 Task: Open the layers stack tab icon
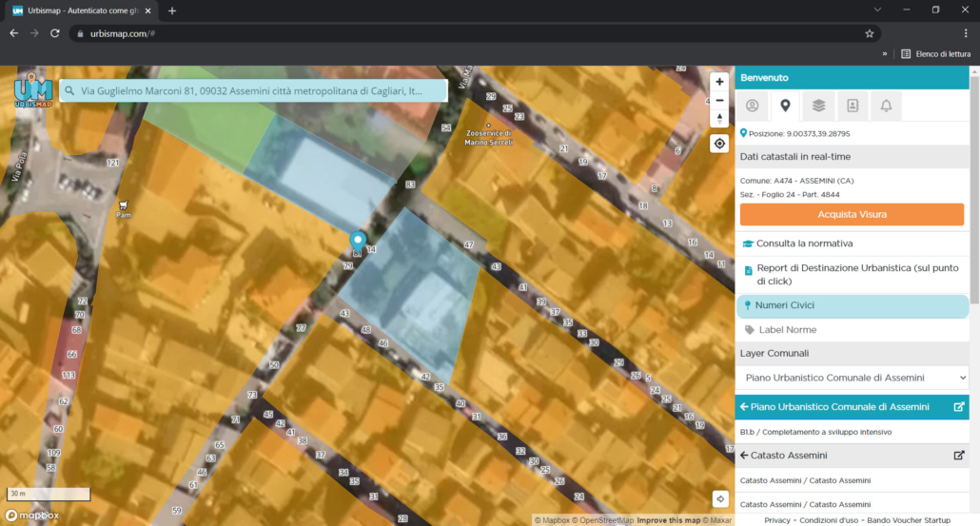819,106
